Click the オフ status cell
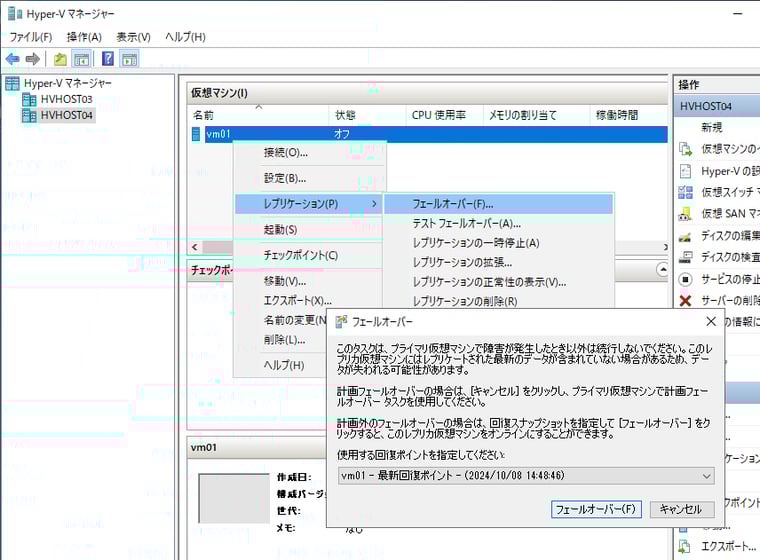 point(342,134)
